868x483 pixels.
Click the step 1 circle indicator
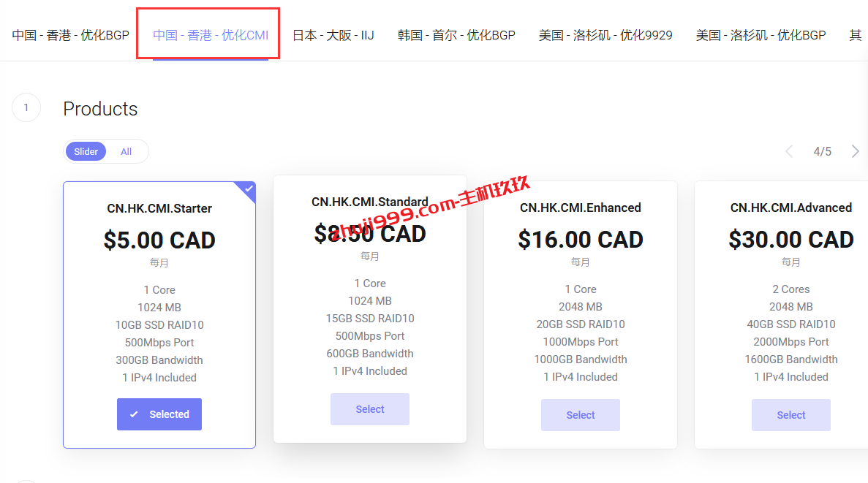coord(26,108)
